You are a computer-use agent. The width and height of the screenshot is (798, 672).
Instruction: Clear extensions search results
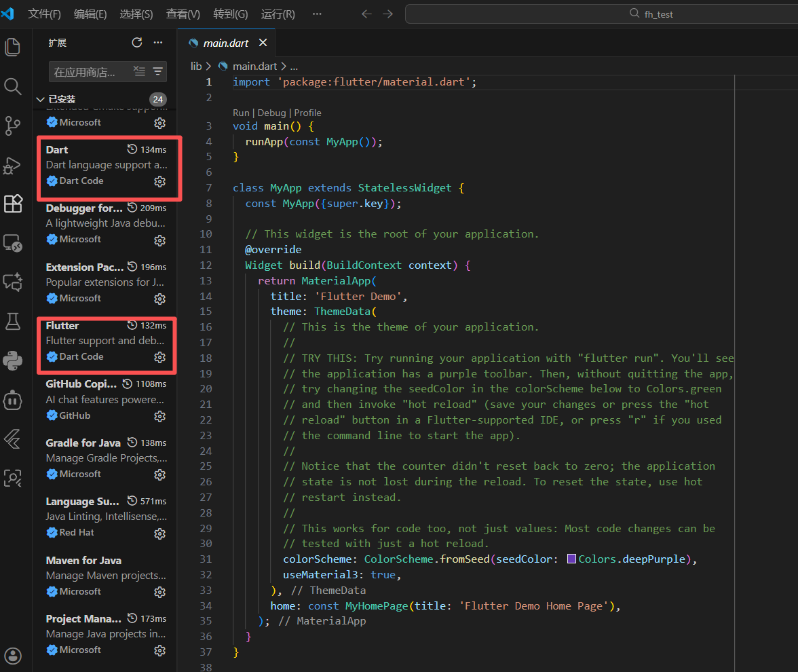[139, 71]
